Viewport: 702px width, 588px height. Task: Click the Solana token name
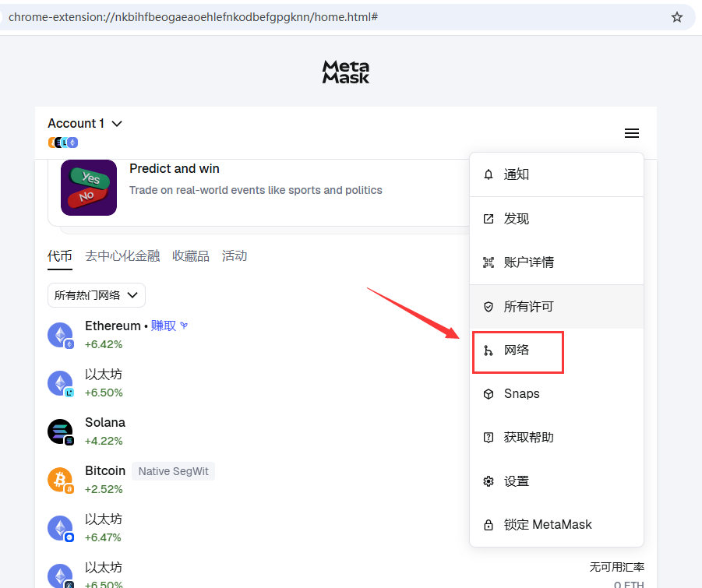(x=105, y=422)
